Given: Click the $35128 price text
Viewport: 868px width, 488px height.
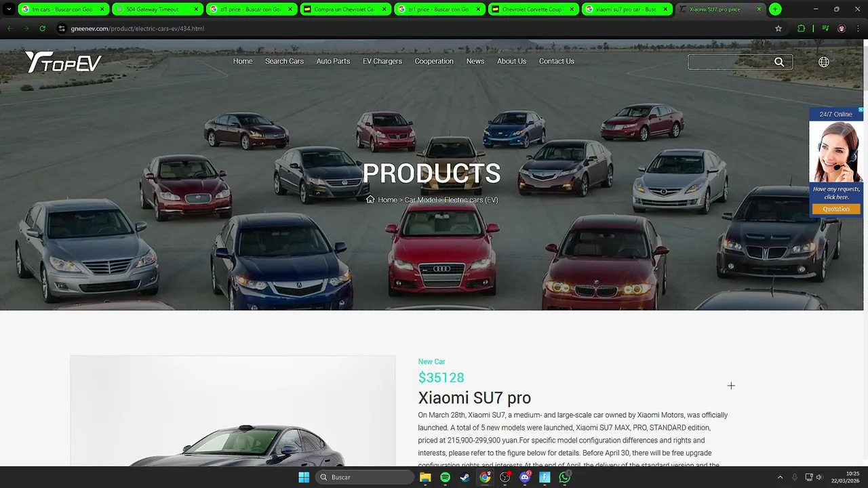Looking at the screenshot, I should click(x=441, y=378).
